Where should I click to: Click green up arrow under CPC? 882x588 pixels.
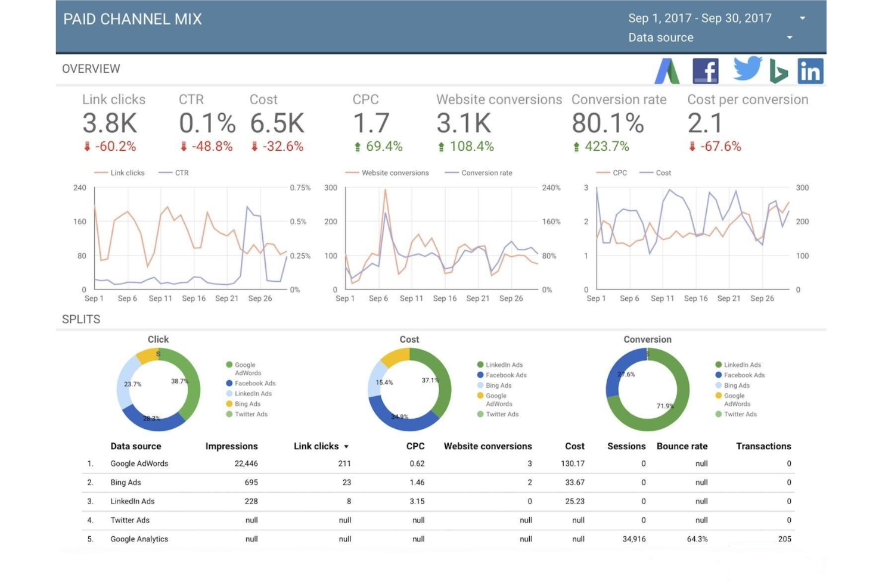358,147
